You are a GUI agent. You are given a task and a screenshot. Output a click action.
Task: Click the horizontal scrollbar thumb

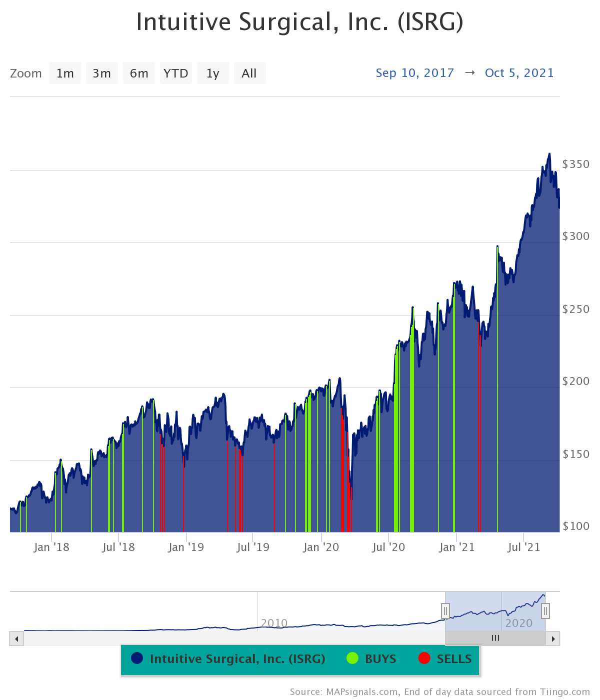[495, 638]
